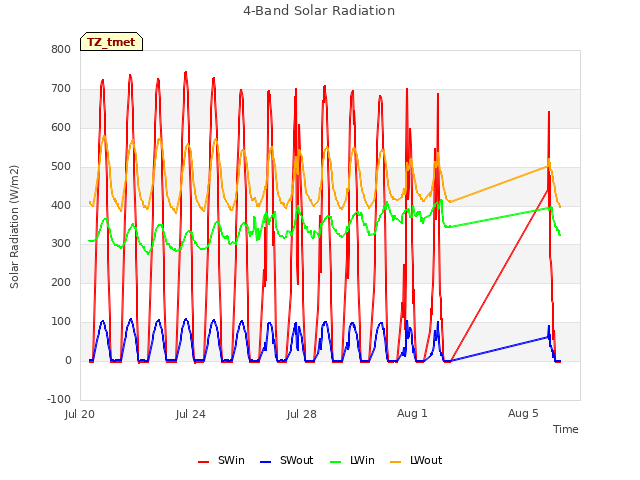Click the 800 y-axis tick label
The image size is (640, 480).
[x=61, y=49]
